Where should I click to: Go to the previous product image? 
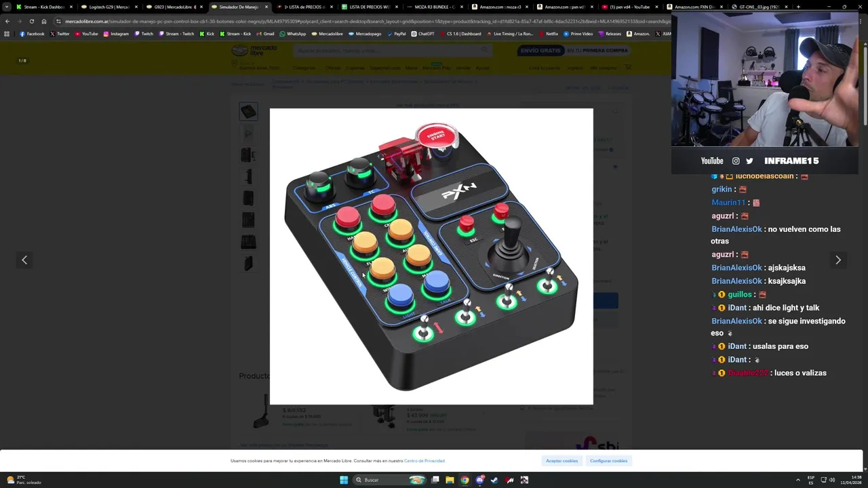coord(24,260)
